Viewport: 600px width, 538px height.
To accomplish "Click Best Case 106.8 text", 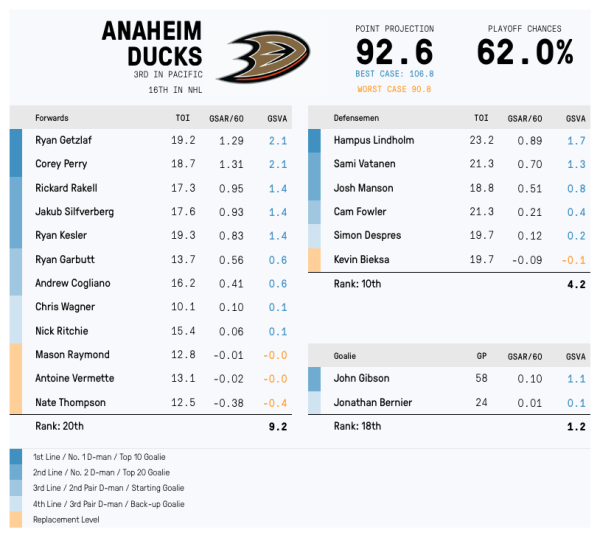I will [x=393, y=74].
